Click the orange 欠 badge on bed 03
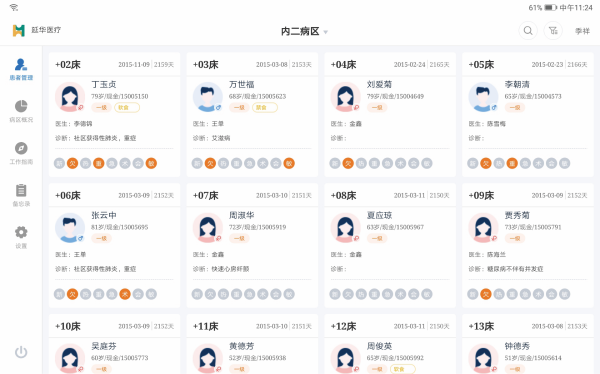The image size is (600, 374). coord(210,163)
